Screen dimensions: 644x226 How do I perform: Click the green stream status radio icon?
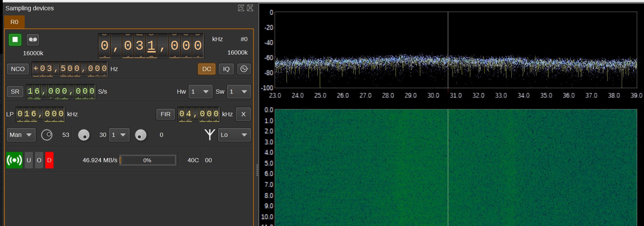coord(14,160)
